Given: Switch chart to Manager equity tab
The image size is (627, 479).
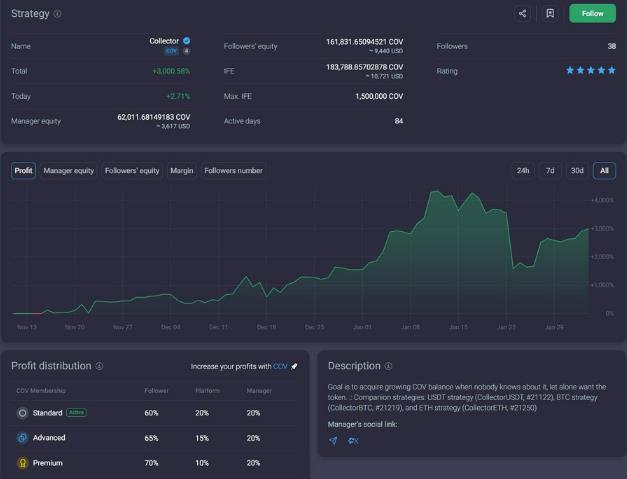Looking at the screenshot, I should point(69,170).
